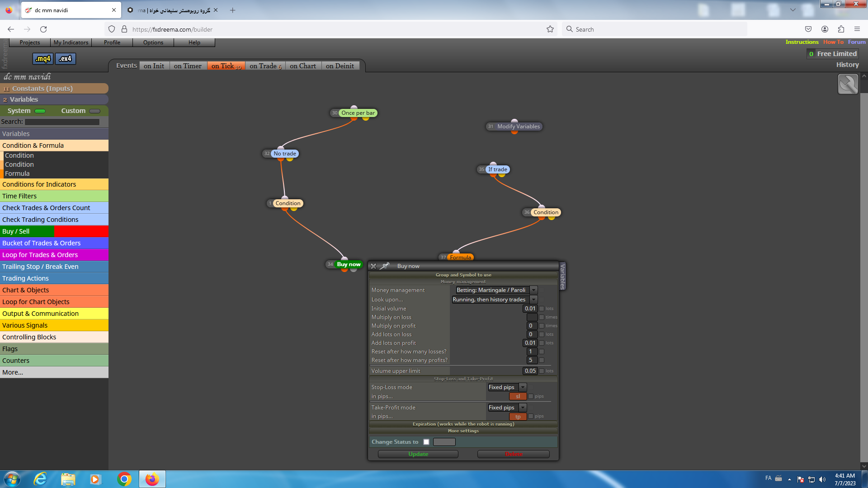Tick the Add lots on loss checkbox

542,334
